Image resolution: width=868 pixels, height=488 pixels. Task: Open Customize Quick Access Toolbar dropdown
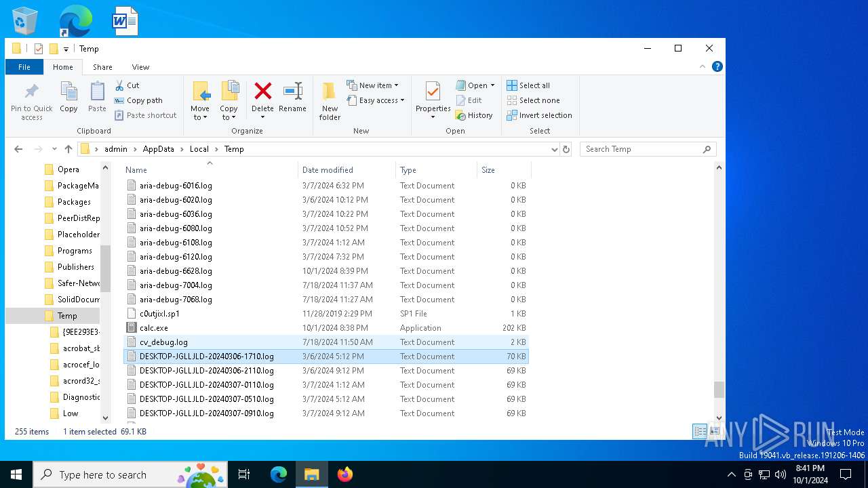pos(66,49)
